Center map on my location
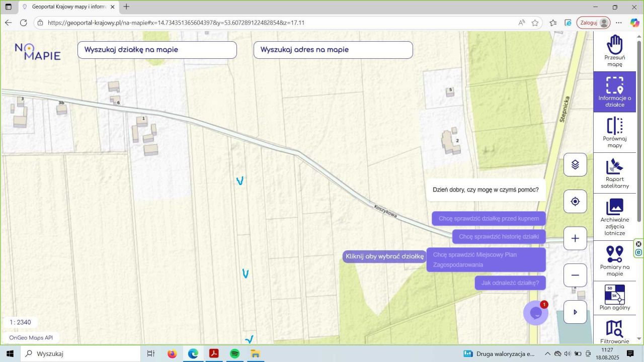Viewport: 644px width, 362px height. click(575, 202)
